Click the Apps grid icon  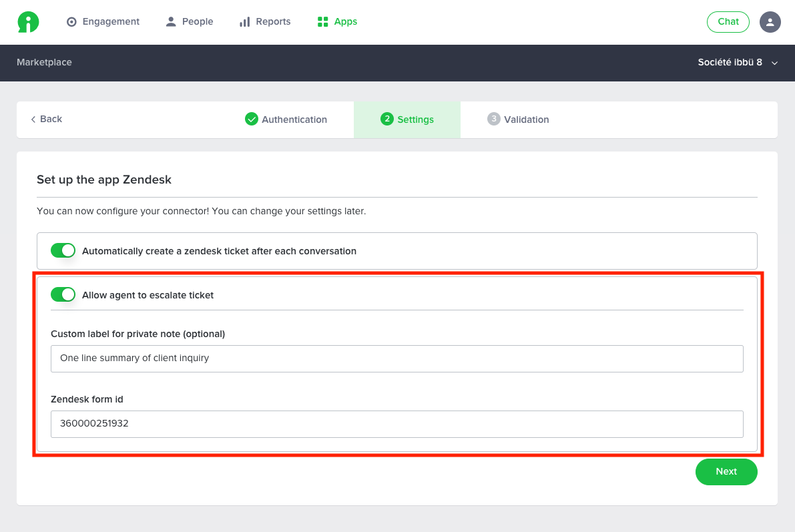322,22
